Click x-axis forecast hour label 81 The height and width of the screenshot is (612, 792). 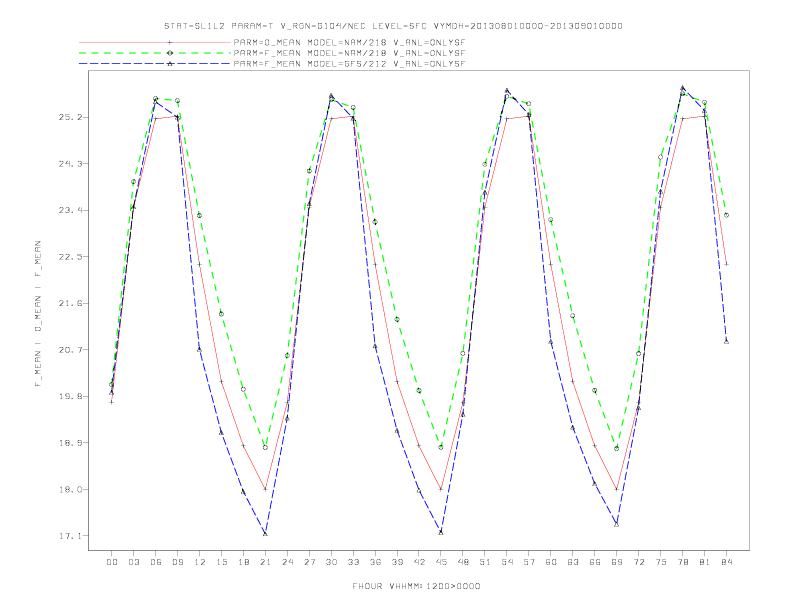pos(705,562)
